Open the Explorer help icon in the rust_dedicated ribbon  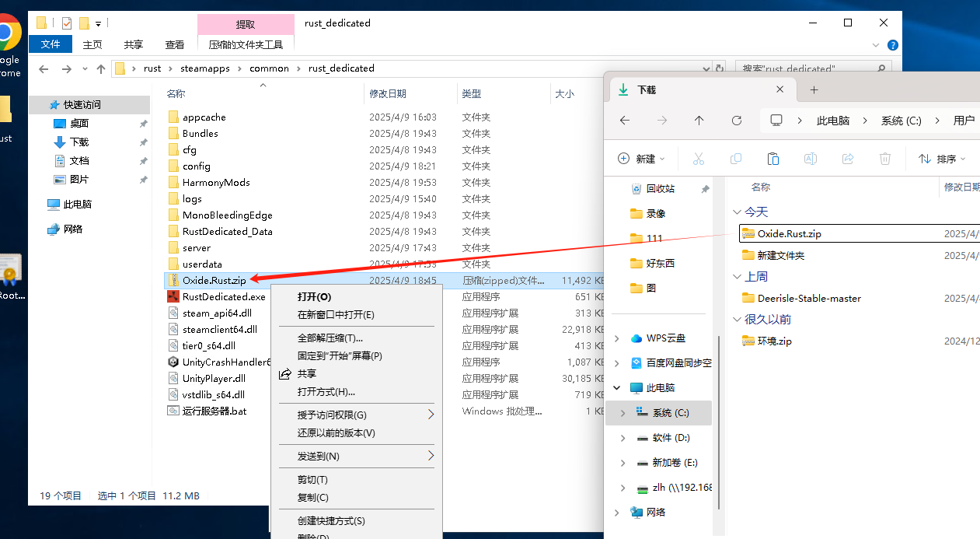[893, 45]
